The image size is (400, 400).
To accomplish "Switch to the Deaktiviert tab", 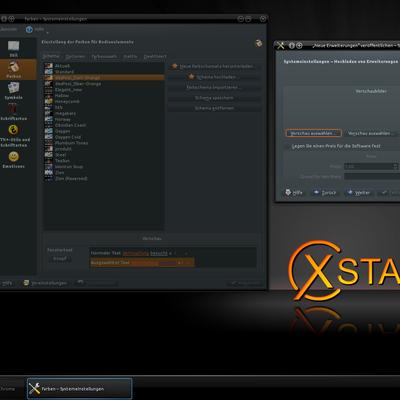I will (155, 56).
